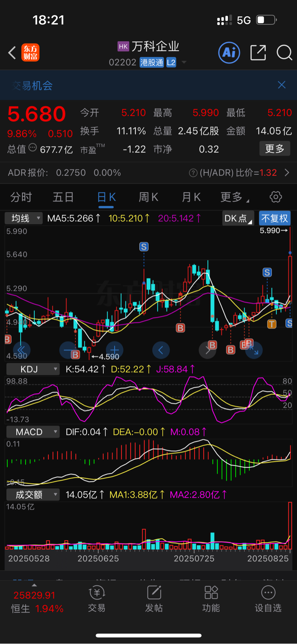The image size is (297, 644).
Task: Change the 不复权 adjustment setting
Action: coord(275,218)
